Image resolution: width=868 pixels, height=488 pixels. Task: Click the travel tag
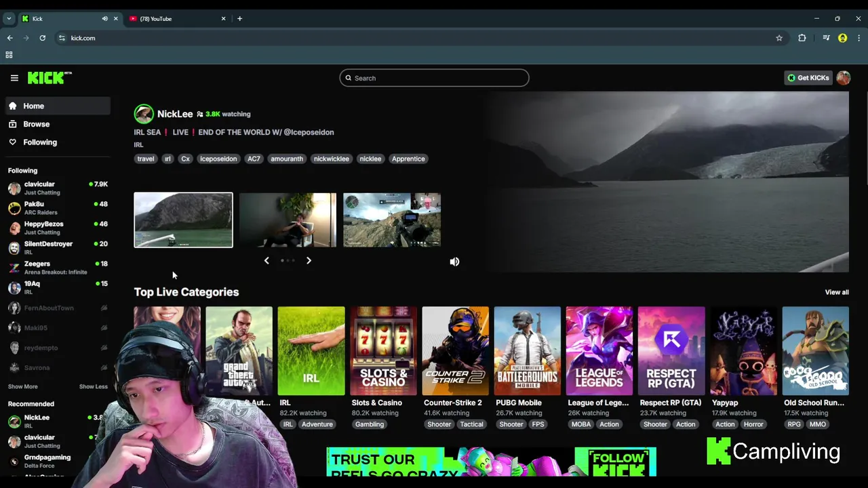(x=146, y=159)
